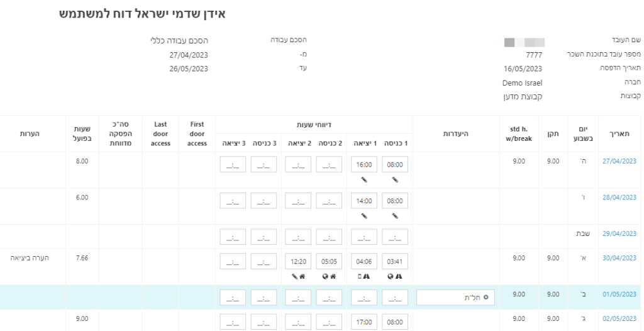The width and height of the screenshot is (644, 331).
Task: Click the globe icon under the 05:05 entry
Action: tap(325, 276)
